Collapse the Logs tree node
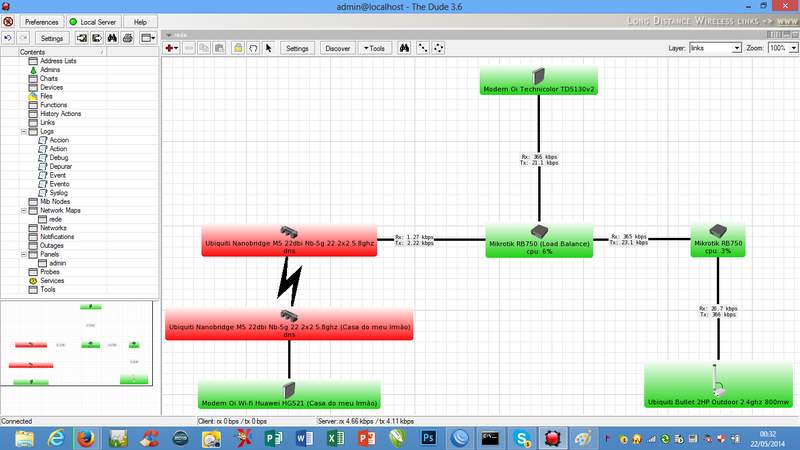 23,132
